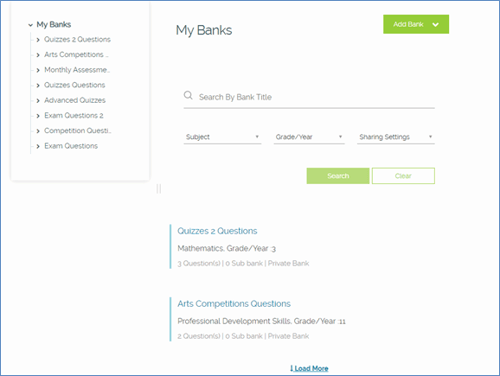Viewport: 500px width, 376px height.
Task: Select Competition Questi.. in sidebar tree
Action: 78,131
